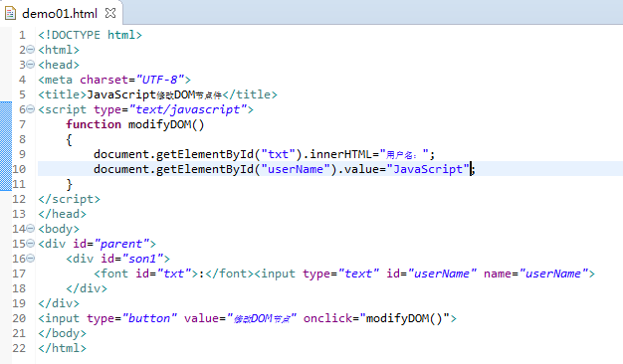Click the closing head tag on line 13
This screenshot has height=364, width=623.
point(63,214)
